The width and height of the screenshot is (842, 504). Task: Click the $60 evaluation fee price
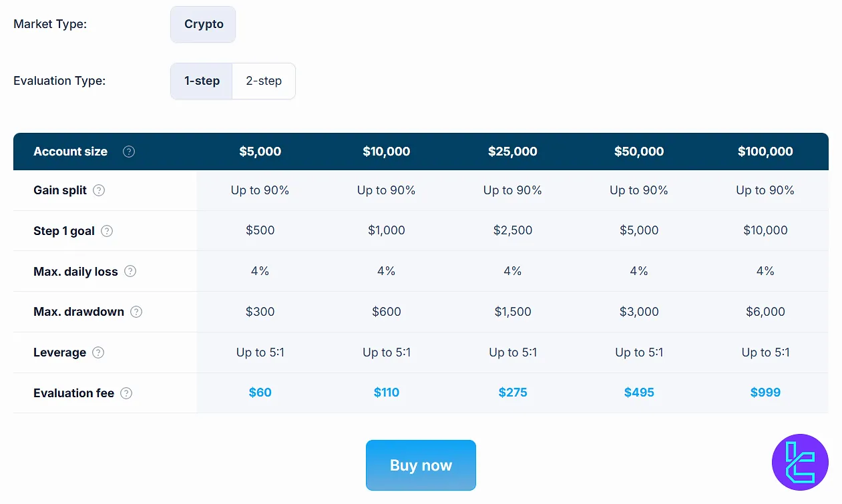pyautogui.click(x=260, y=393)
